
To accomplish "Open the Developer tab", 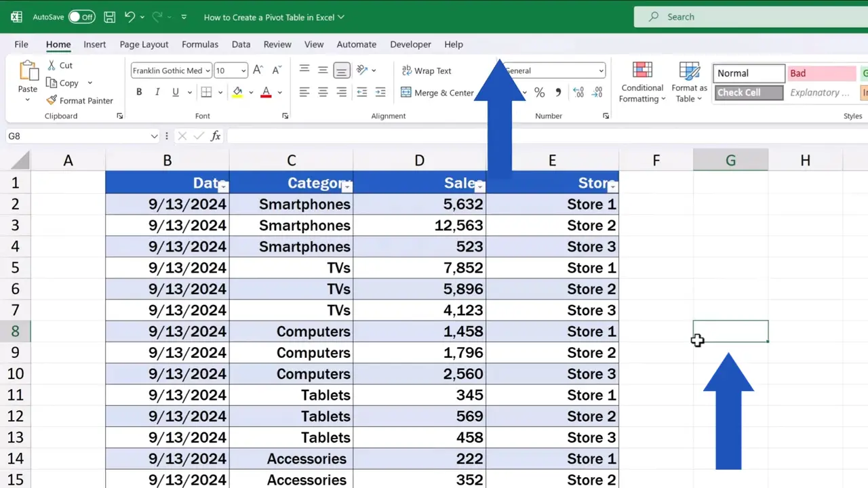I will coord(410,44).
